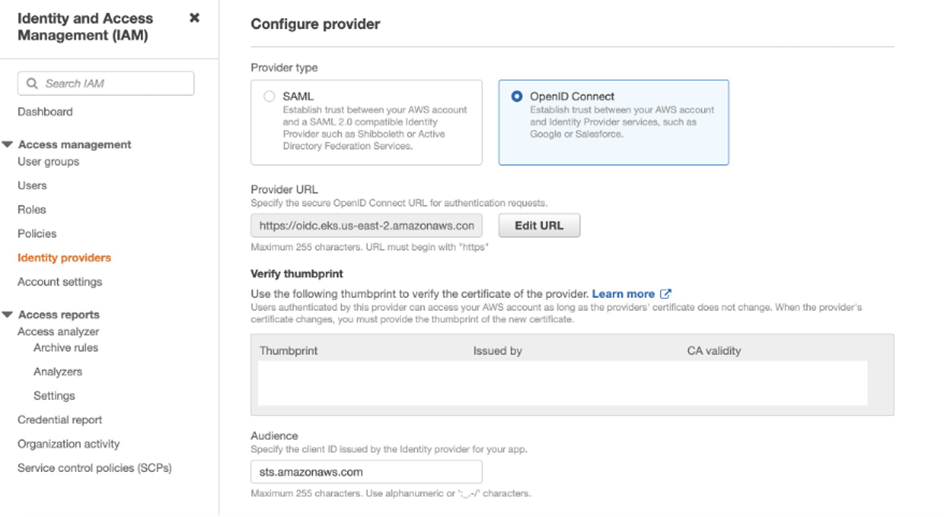
Task: Collapse the Access reports section
Action: (x=7, y=315)
